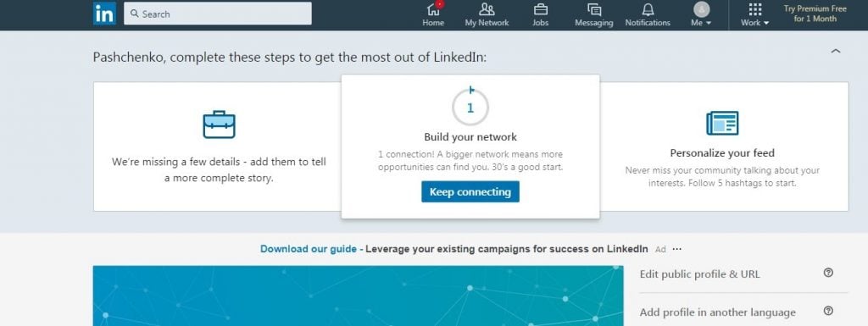Click Edit public profile & URL
Image resolution: width=868 pixels, height=326 pixels.
[699, 274]
